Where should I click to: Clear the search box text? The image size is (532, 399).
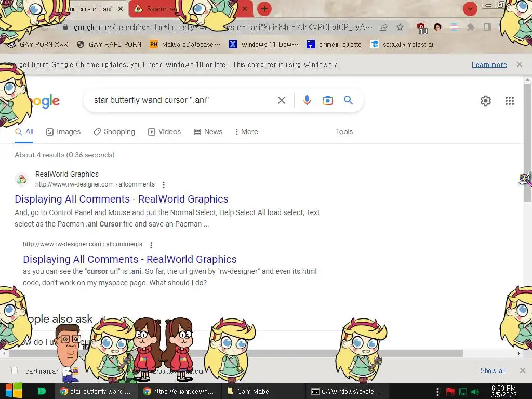(x=281, y=100)
